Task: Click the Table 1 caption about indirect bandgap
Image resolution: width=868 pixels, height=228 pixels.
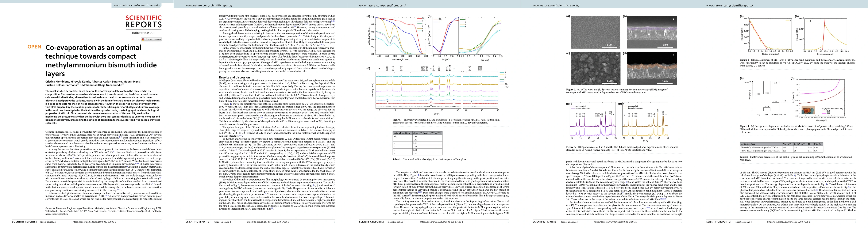Action: (430, 159)
